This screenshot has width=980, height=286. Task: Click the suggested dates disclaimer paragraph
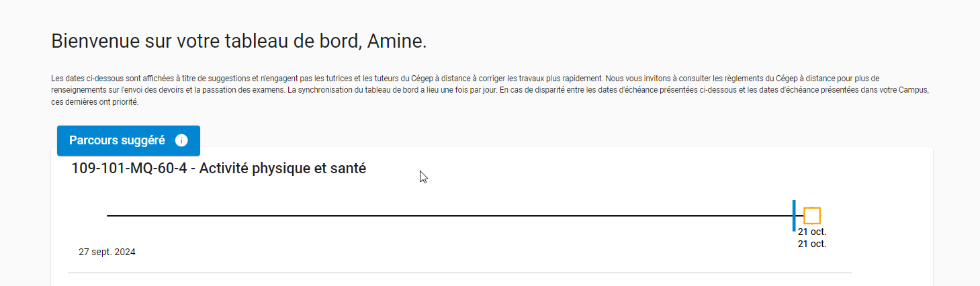coord(403,91)
